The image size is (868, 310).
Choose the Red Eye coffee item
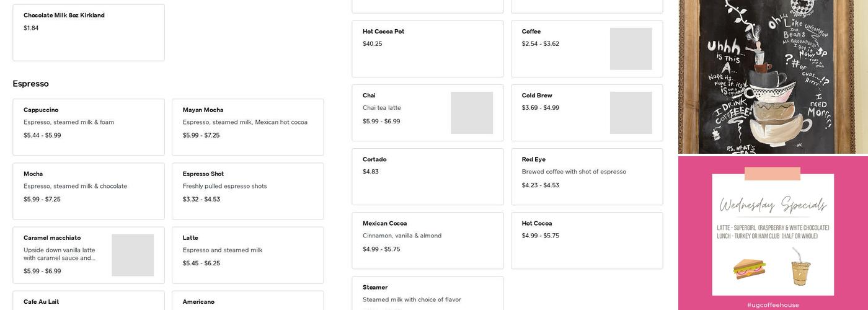587,176
